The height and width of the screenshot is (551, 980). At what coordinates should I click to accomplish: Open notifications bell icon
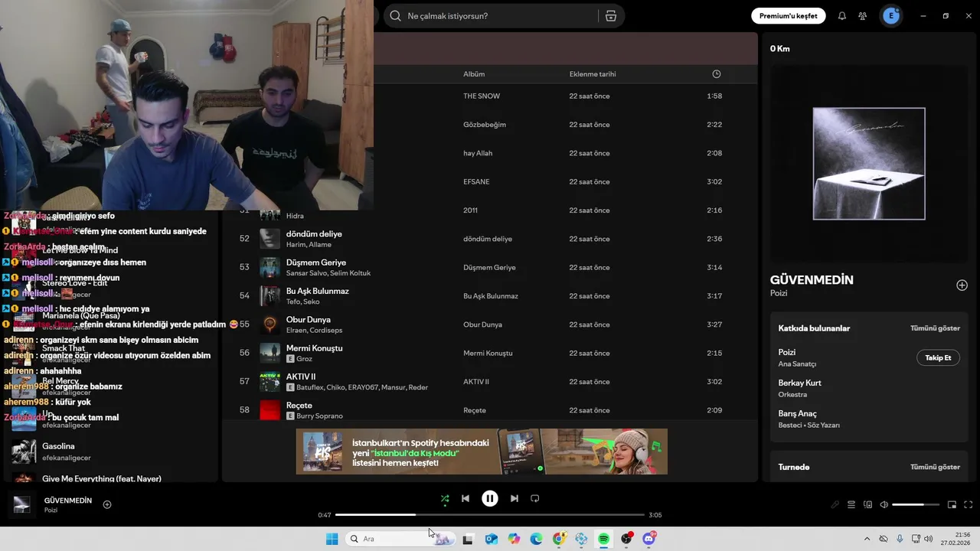(842, 16)
